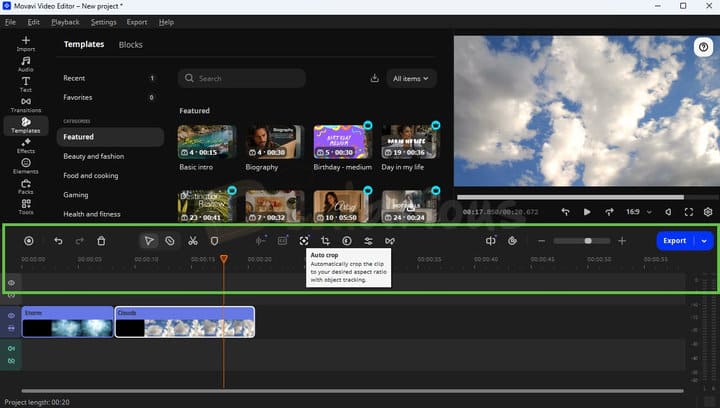This screenshot has width=720, height=408.
Task: Switch to the Blocks tab
Action: coord(130,45)
